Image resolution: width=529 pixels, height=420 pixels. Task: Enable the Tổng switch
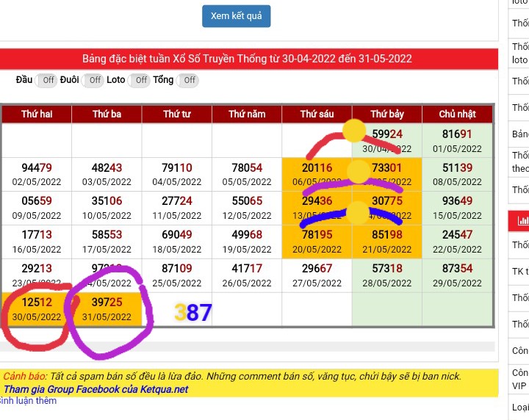189,80
